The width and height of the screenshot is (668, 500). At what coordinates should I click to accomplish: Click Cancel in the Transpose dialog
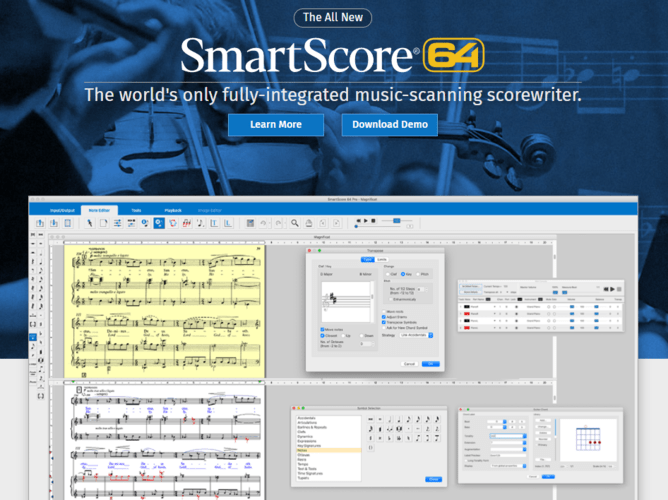coord(409,364)
